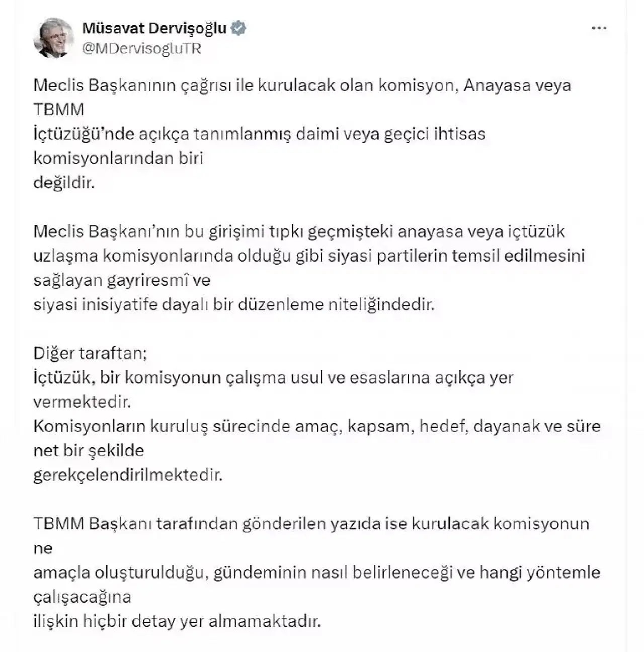Viewport: 644px width, 652px height.
Task: Click the first line starting "Meclis Başkanının çağrısı"
Action: (x=302, y=85)
